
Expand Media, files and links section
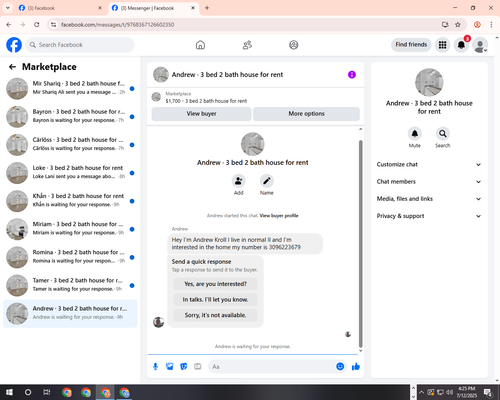click(x=429, y=199)
